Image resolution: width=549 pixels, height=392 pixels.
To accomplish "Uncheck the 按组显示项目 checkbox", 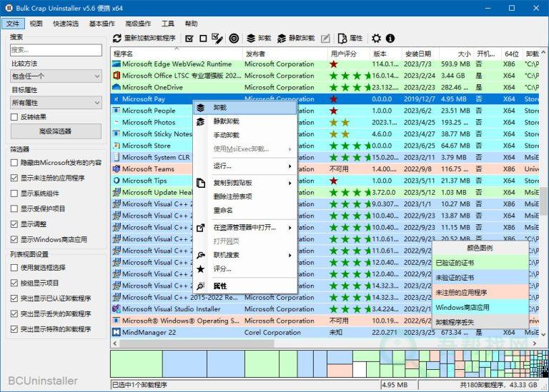I will pos(14,283).
